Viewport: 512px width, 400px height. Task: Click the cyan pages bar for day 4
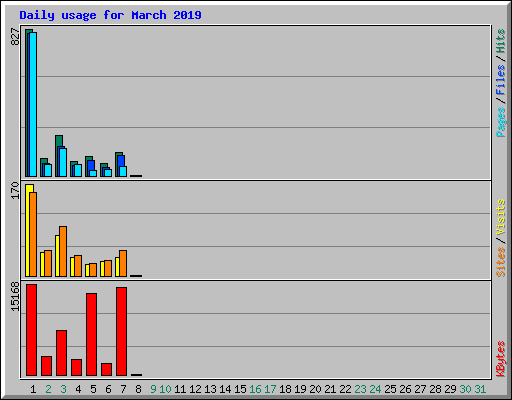[x=78, y=170]
